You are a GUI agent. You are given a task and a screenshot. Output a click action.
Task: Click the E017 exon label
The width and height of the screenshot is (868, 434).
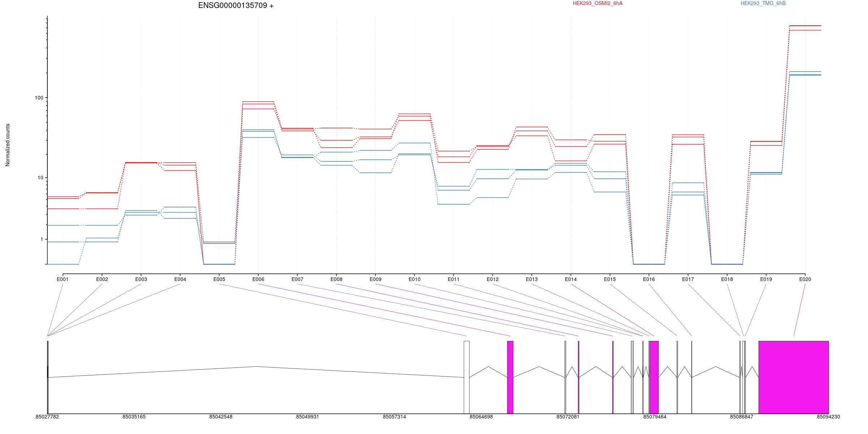point(688,279)
